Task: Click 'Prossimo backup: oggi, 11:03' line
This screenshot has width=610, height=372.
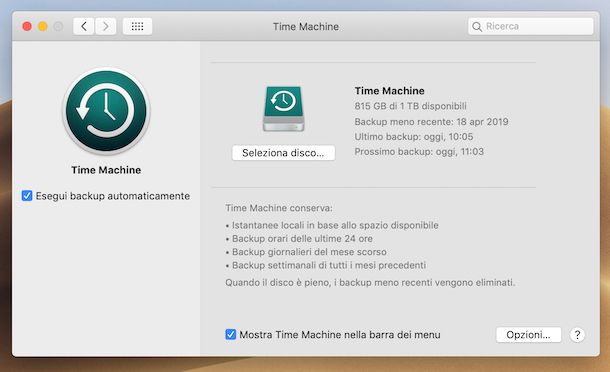Action: click(x=419, y=151)
